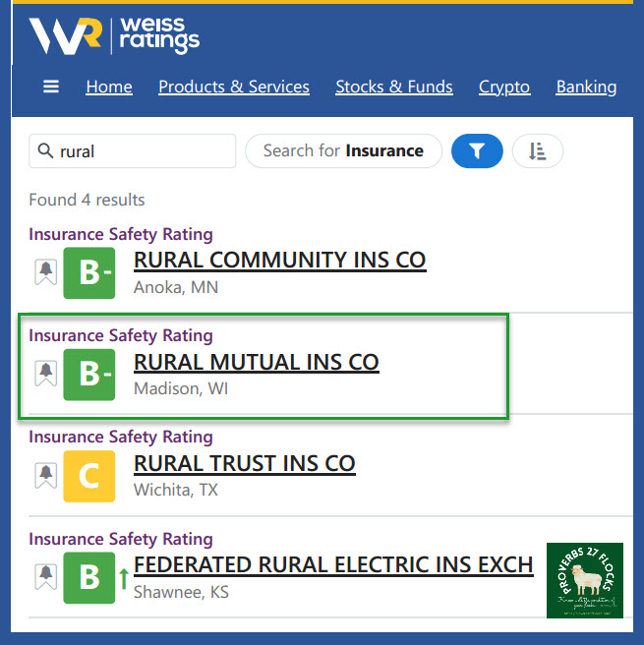The width and height of the screenshot is (644, 645).
Task: Click B- rating badge for Rural Community
Action: pos(88,272)
